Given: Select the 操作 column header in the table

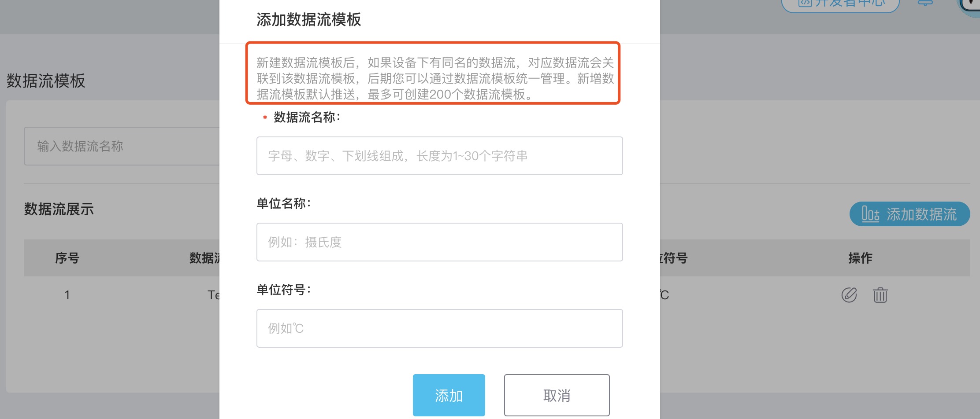Looking at the screenshot, I should pyautogui.click(x=861, y=258).
